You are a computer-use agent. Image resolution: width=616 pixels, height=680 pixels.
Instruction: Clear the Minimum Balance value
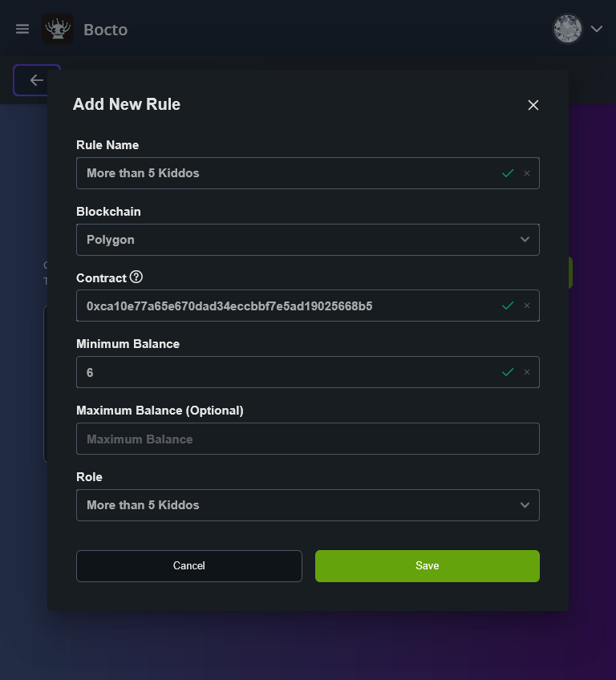pos(527,372)
